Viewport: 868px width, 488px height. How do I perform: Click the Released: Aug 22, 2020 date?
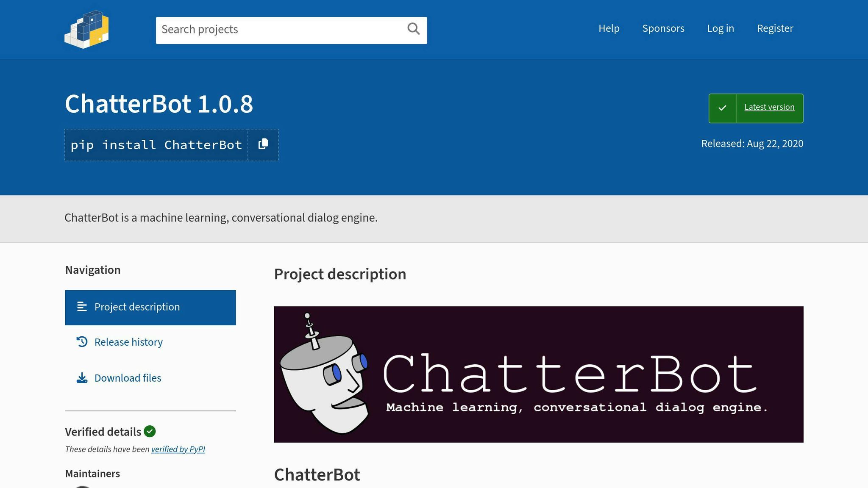click(x=752, y=144)
